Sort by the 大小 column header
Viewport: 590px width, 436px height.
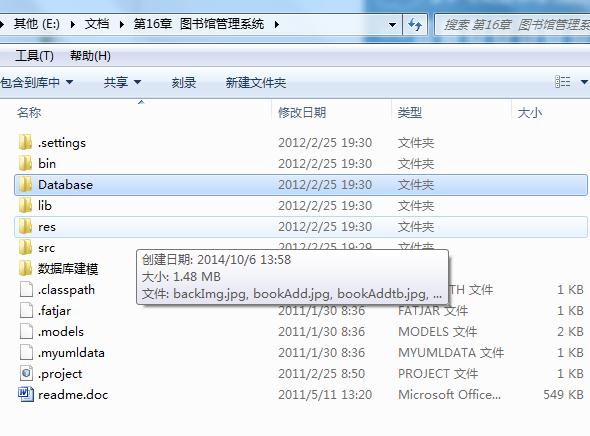point(529,112)
